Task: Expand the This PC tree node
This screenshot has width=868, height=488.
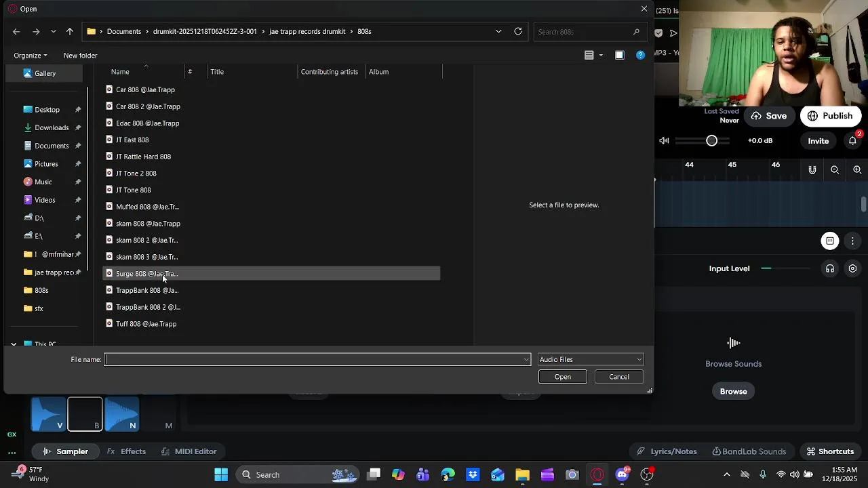Action: pos(14,344)
